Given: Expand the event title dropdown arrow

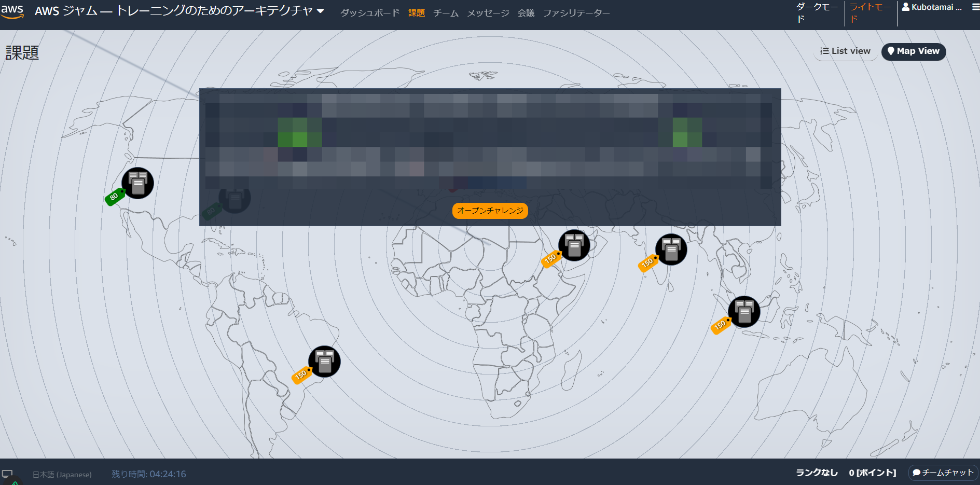Looking at the screenshot, I should click(321, 10).
